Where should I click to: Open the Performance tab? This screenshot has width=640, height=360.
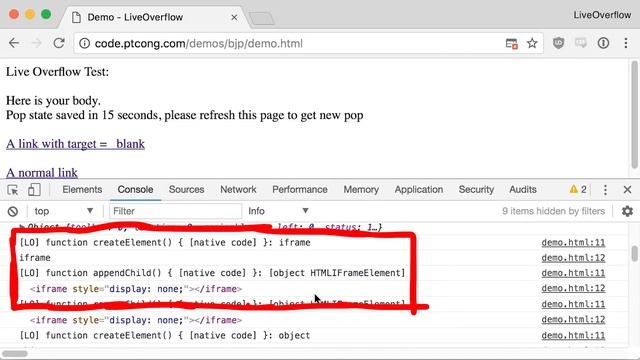[x=300, y=190]
